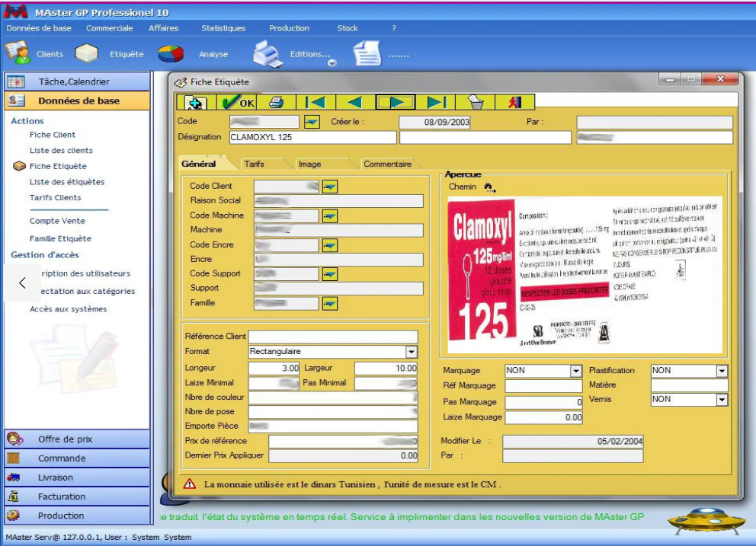The height and width of the screenshot is (546, 756).
Task: Switch to the Tarifs tab
Action: point(254,164)
